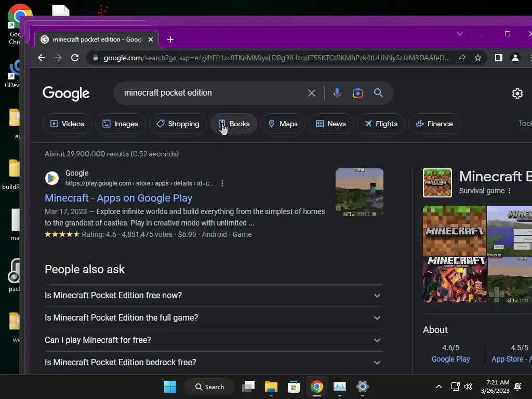Screen dimensions: 532x399
Task: Search by image with the camera icon
Action: click(x=357, y=93)
